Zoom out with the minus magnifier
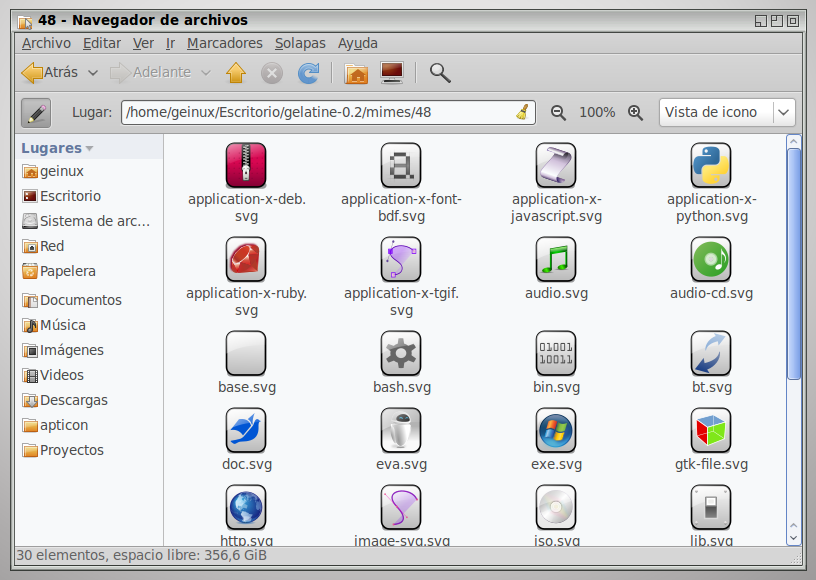Image resolution: width=816 pixels, height=580 pixels. click(558, 112)
